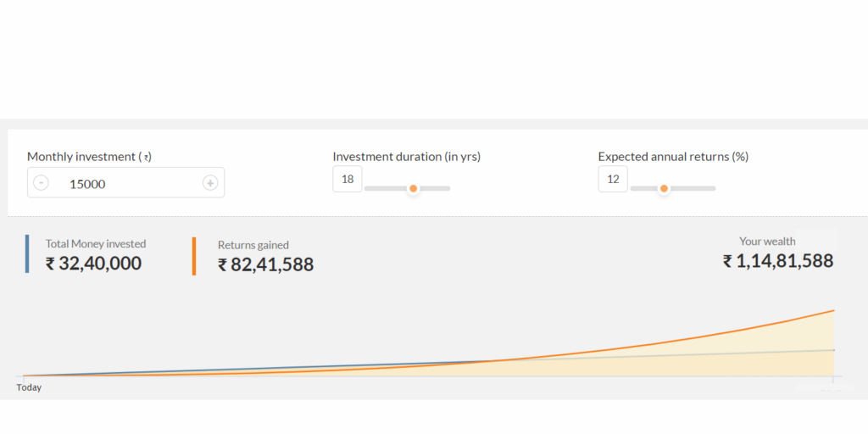The height and width of the screenshot is (434, 868).
Task: Click the blue legend bar beside Total Money invested
Action: [27, 253]
